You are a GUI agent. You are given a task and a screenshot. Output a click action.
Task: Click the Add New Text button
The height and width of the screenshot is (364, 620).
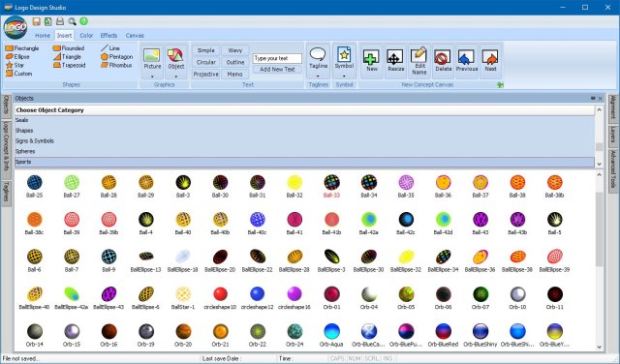click(277, 69)
